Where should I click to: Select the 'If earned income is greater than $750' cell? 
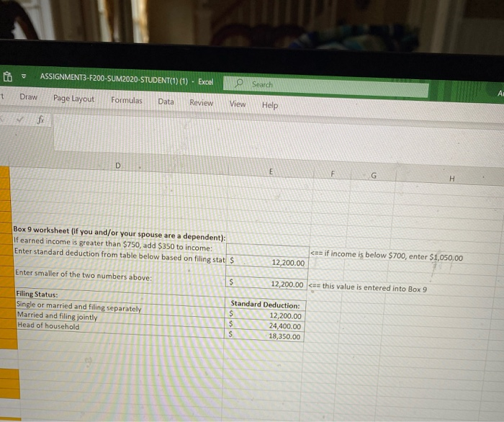pos(113,244)
